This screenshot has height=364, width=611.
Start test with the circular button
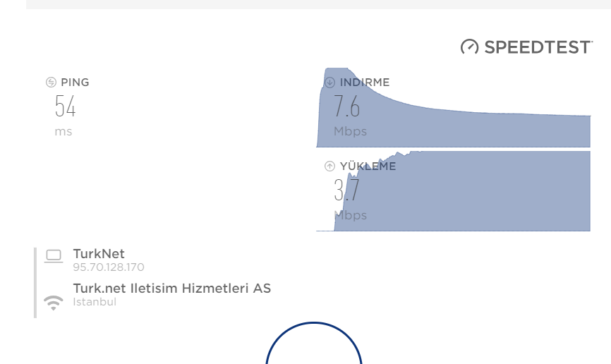[x=314, y=343]
